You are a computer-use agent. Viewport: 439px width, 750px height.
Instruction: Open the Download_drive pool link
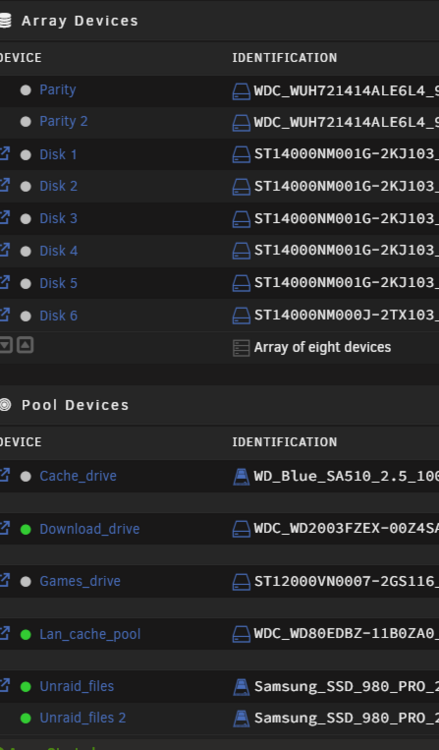(x=89, y=529)
